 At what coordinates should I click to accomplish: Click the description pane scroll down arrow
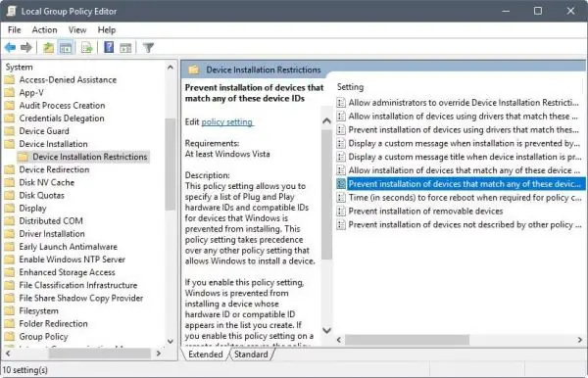(x=327, y=330)
